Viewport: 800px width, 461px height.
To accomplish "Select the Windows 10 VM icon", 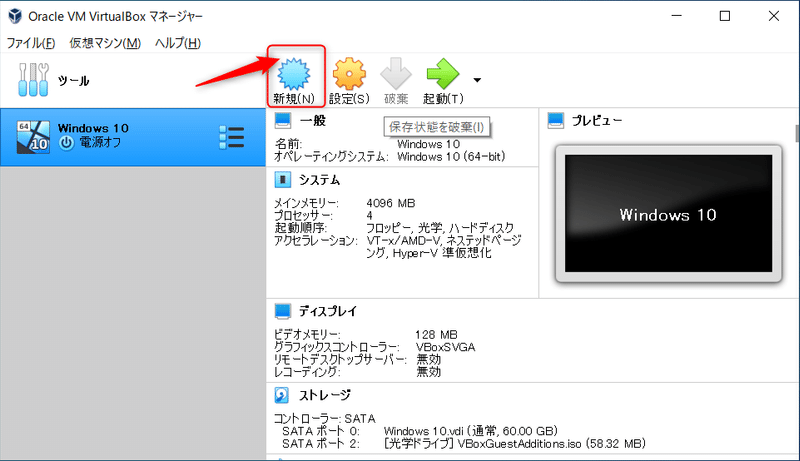I will click(33, 137).
